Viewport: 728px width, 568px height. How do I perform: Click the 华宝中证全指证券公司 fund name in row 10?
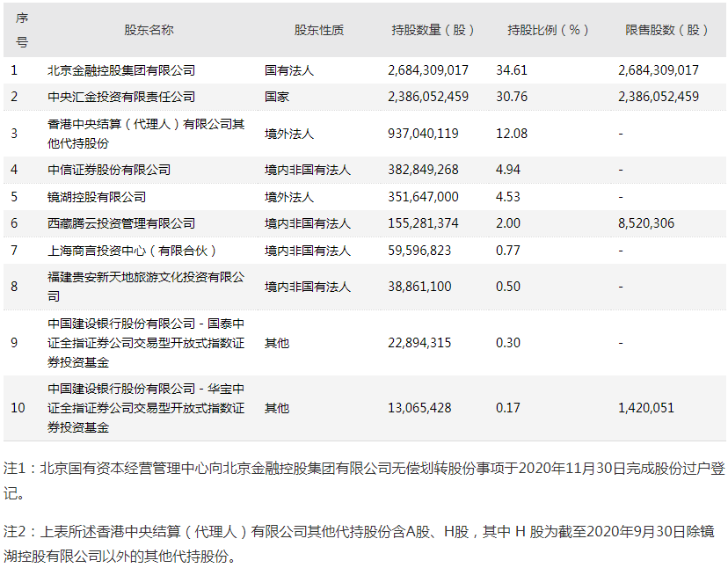pos(146,408)
